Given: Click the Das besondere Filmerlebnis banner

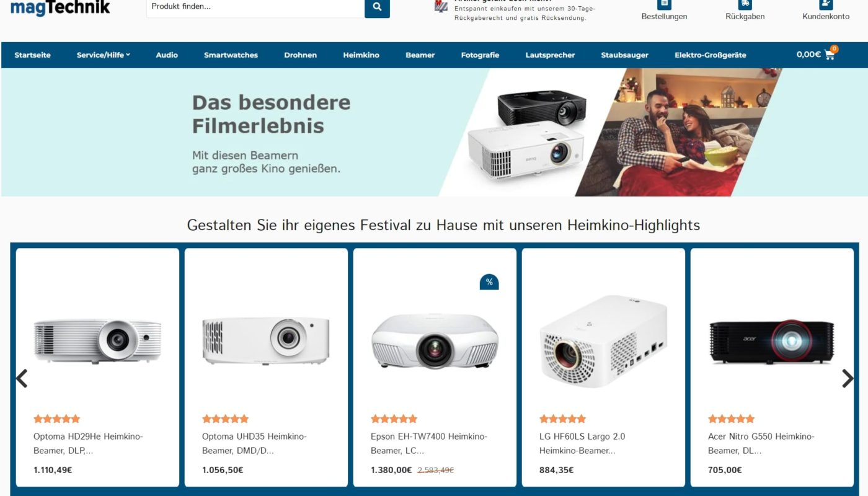Looking at the screenshot, I should tap(434, 132).
